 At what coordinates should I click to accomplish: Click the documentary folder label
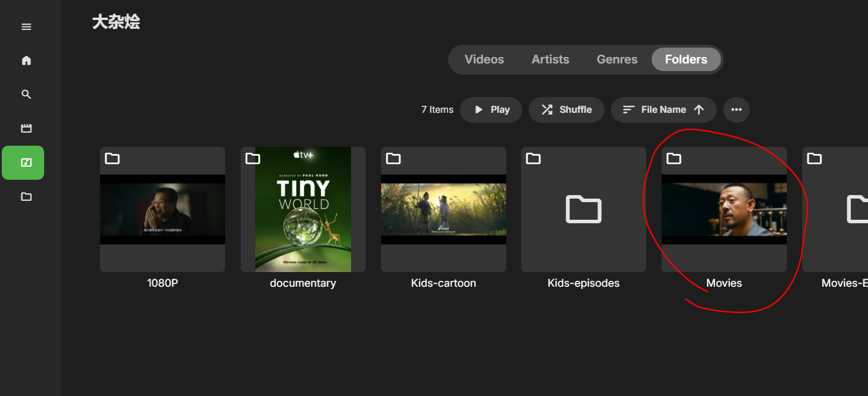pos(303,283)
